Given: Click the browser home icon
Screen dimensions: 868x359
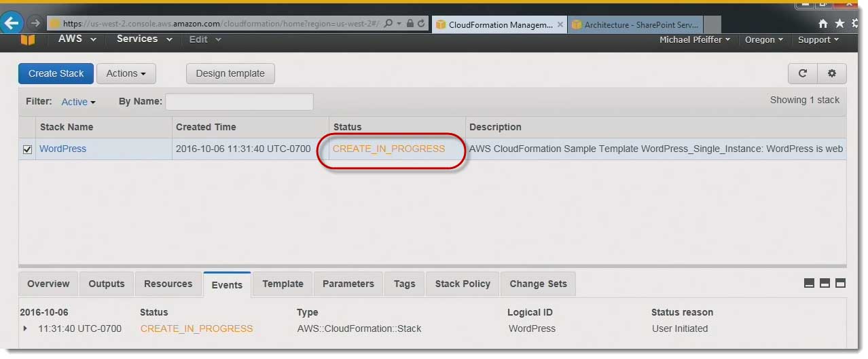Looking at the screenshot, I should (x=823, y=24).
